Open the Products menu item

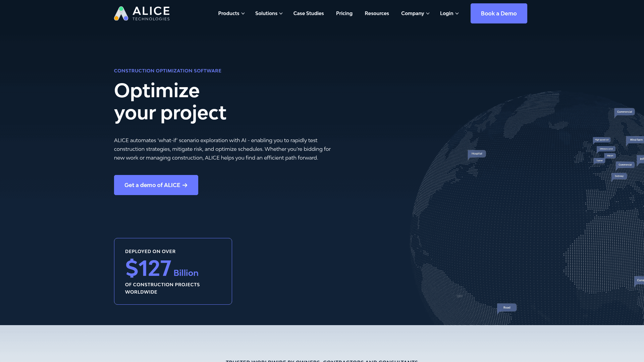pos(229,13)
